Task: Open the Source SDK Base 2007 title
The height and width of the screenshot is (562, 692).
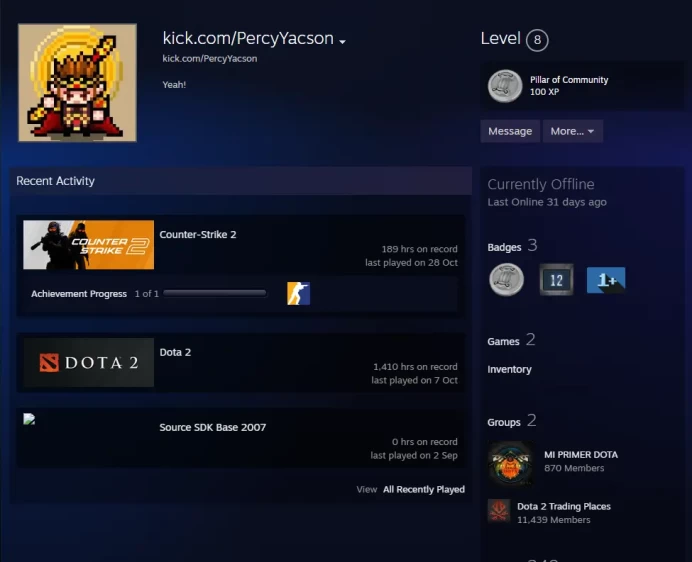Action: pyautogui.click(x=213, y=427)
